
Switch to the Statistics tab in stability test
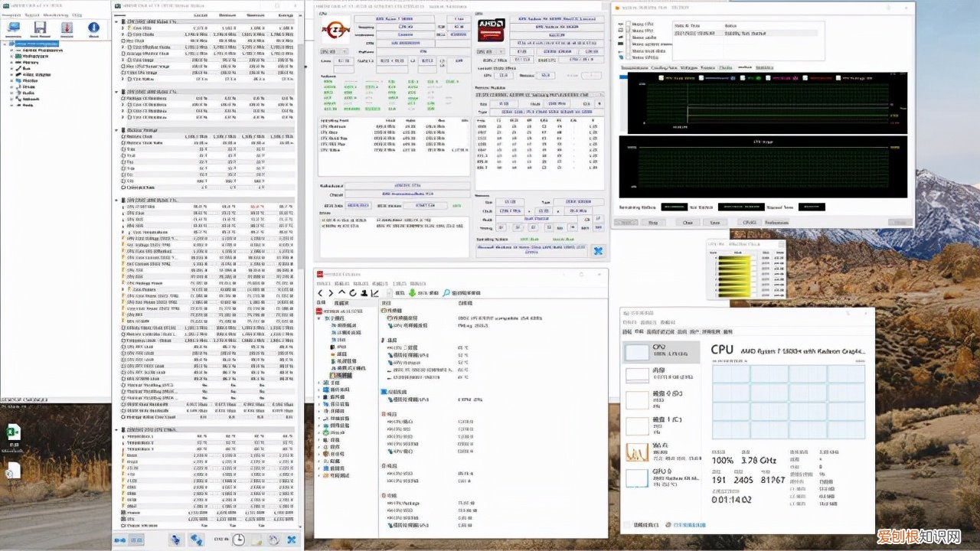pyautogui.click(x=764, y=67)
